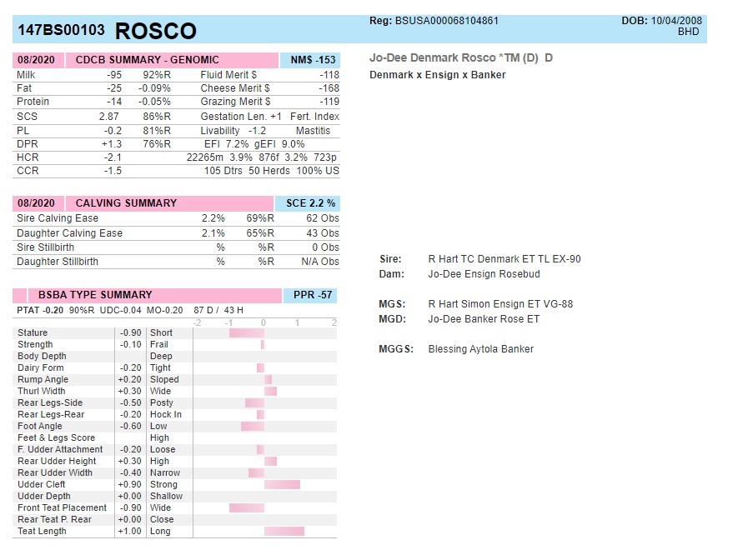The image size is (733, 560).
Task: Open MGS R Hart Simon Ensign
Action: (500, 304)
